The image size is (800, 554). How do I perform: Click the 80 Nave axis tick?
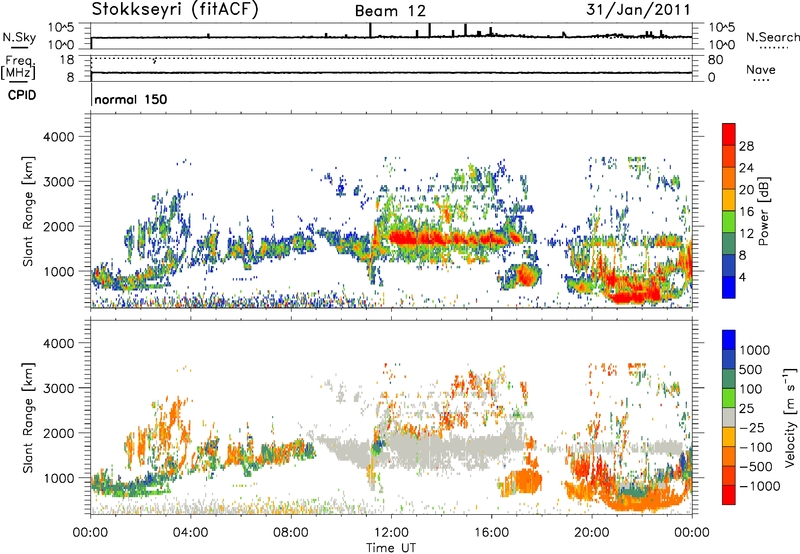(715, 60)
